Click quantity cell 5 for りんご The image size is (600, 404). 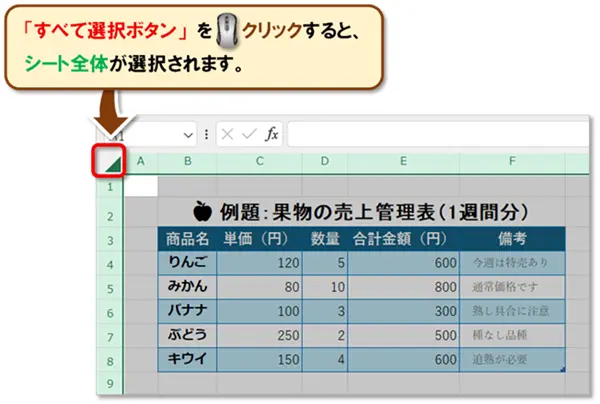(325, 263)
